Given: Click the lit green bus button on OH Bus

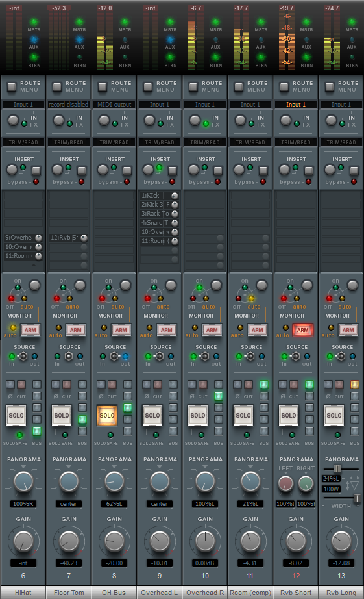Looking at the screenshot, I should pos(127,407).
